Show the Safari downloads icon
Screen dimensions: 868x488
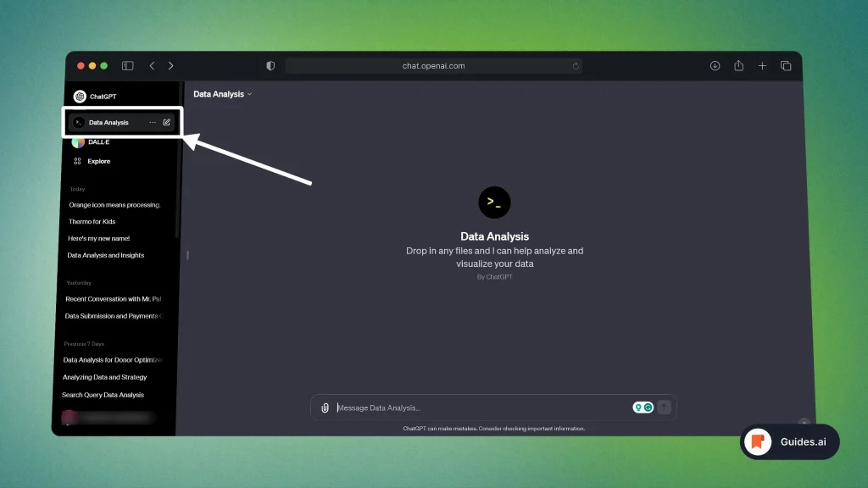tap(715, 66)
